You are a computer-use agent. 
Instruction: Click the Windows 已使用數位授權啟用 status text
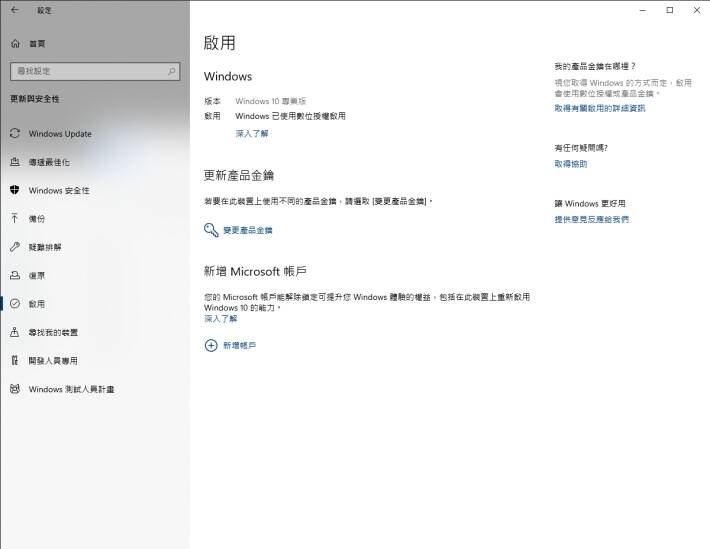point(290,116)
